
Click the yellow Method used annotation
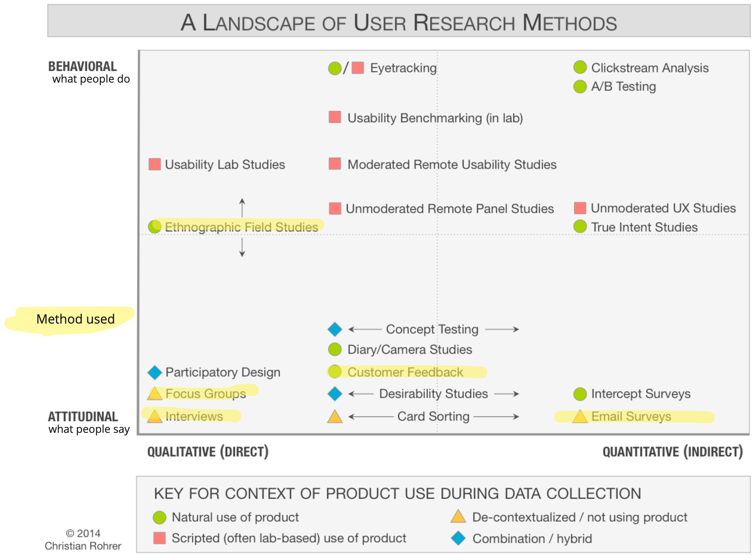75,319
